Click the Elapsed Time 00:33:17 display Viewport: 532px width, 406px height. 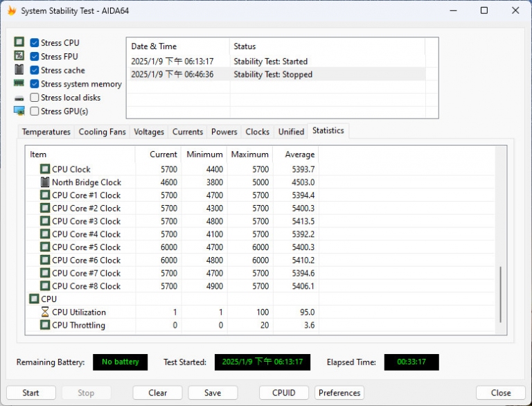pos(411,362)
